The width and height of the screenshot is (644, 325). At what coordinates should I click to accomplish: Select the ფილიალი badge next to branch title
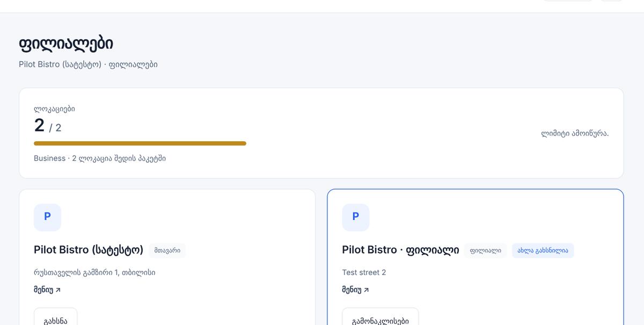(x=485, y=250)
